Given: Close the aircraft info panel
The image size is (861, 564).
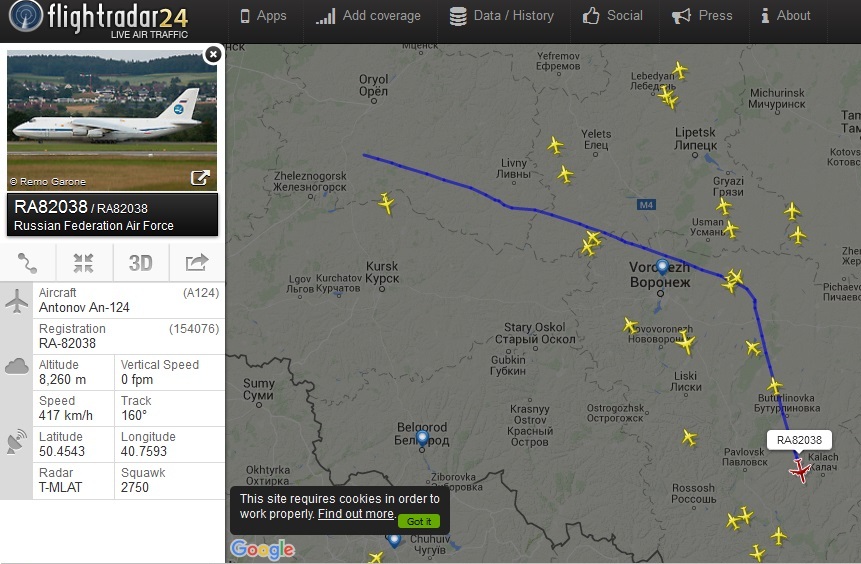Looking at the screenshot, I should point(213,54).
